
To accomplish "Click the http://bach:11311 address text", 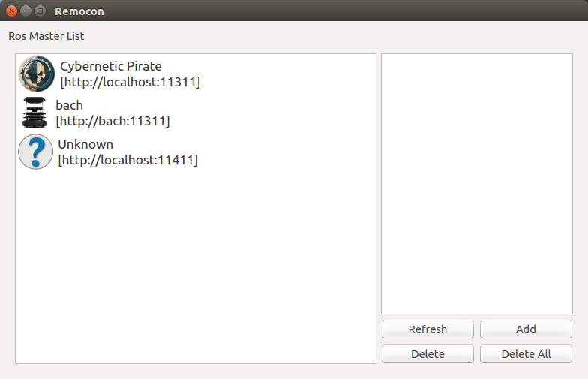I will (112, 121).
